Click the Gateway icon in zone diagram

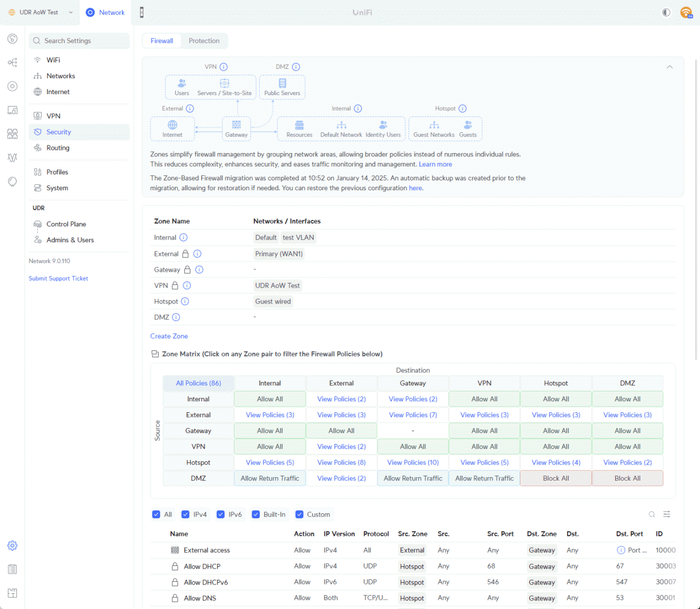click(x=236, y=125)
